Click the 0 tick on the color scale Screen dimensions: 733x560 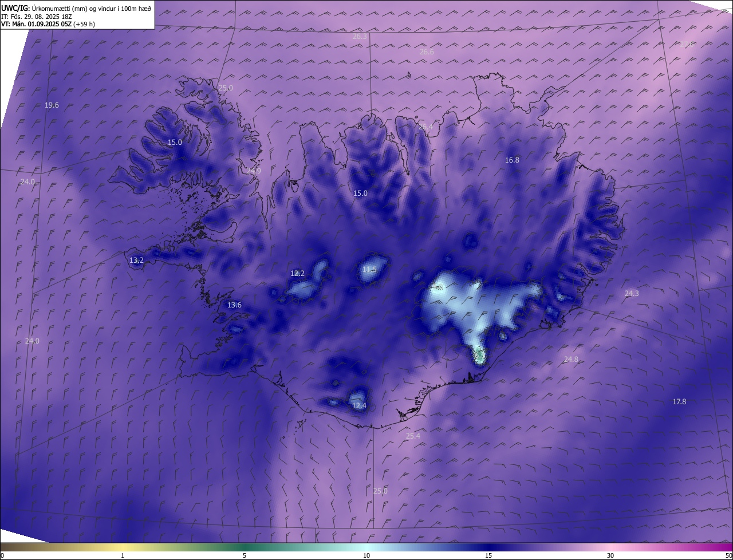pos(2,555)
